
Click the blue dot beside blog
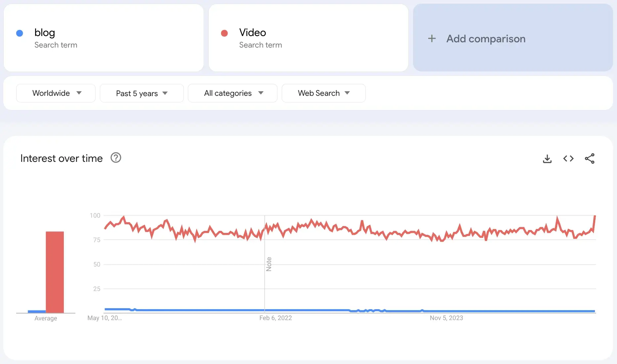coord(20,33)
